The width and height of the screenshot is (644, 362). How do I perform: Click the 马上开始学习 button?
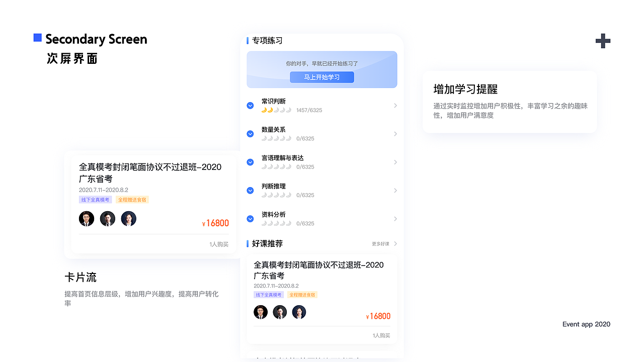tap(322, 77)
